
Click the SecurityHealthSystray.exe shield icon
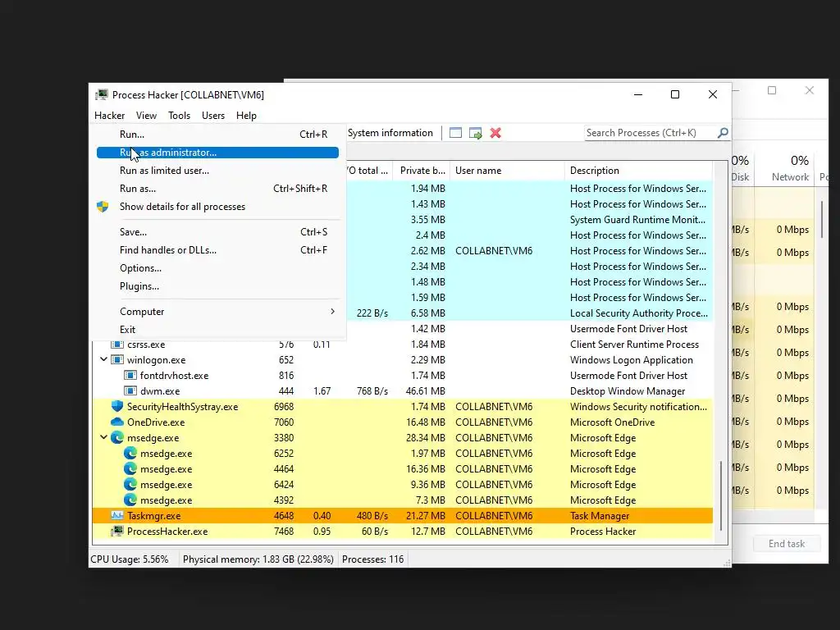(x=116, y=407)
